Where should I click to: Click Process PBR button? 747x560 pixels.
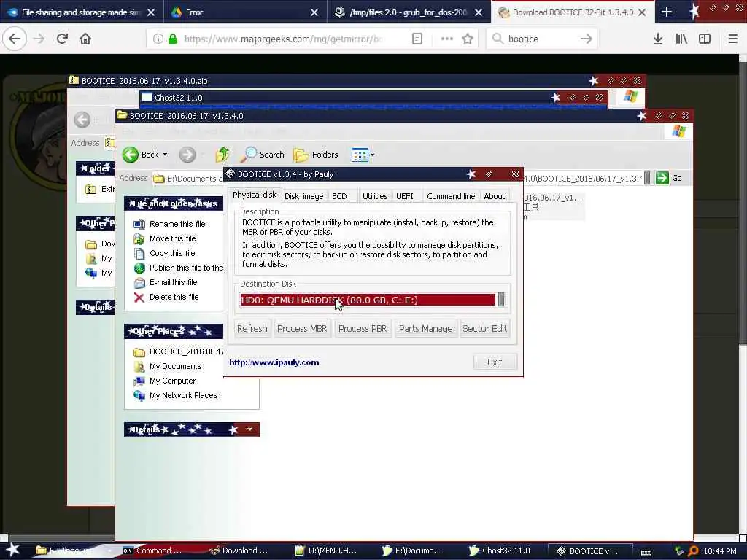tap(363, 329)
